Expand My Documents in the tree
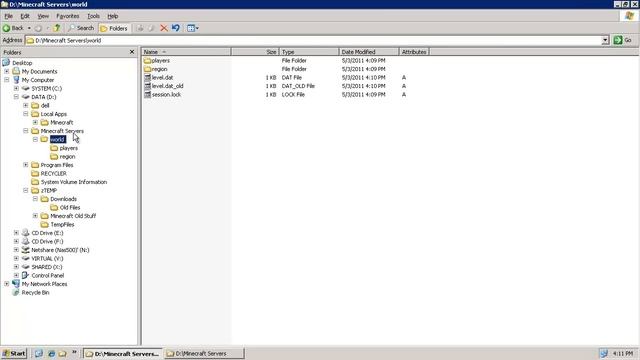Screen dimensions: 640x360 click(x=7, y=71)
